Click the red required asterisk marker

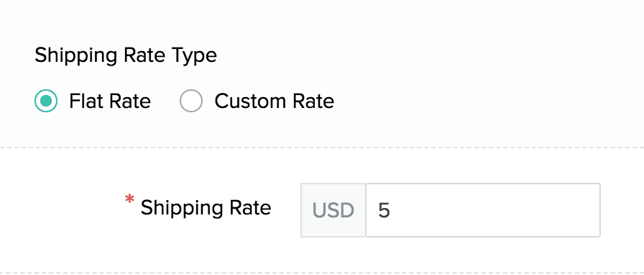click(130, 200)
